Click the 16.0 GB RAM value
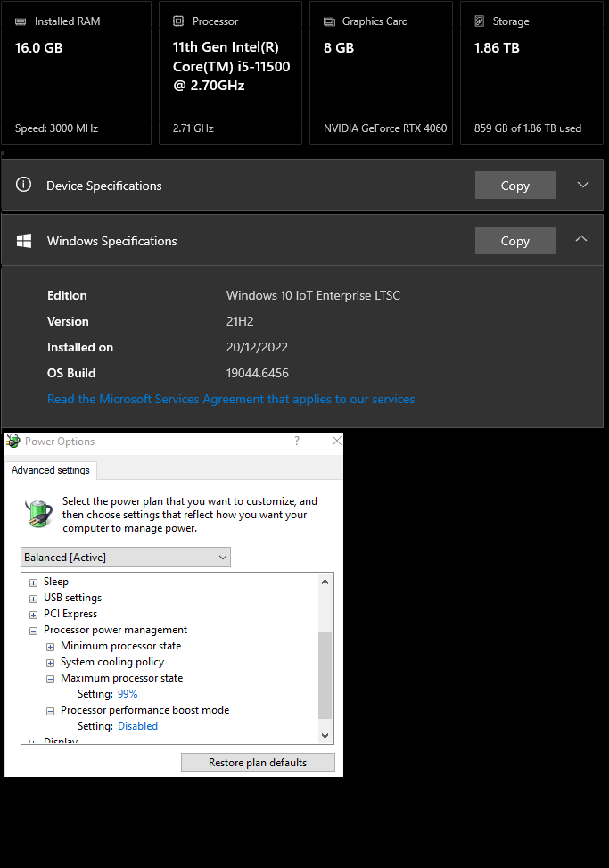Viewport: 609px width, 868px height. tap(38, 47)
